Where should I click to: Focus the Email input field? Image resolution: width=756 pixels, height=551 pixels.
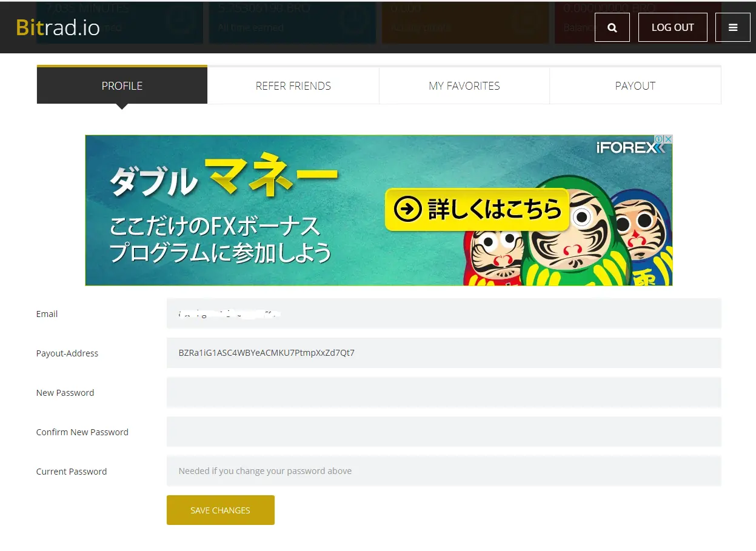(444, 313)
